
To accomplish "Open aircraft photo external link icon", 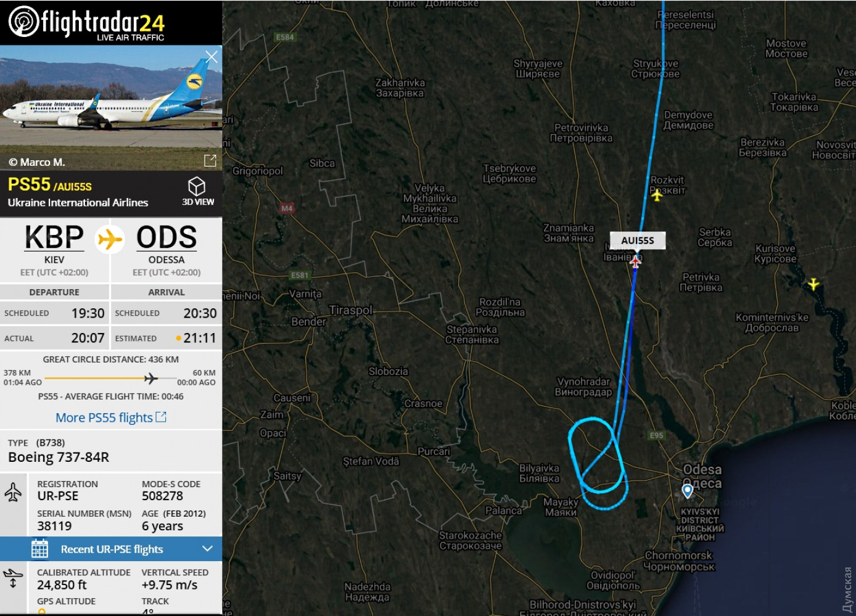I will (x=210, y=161).
